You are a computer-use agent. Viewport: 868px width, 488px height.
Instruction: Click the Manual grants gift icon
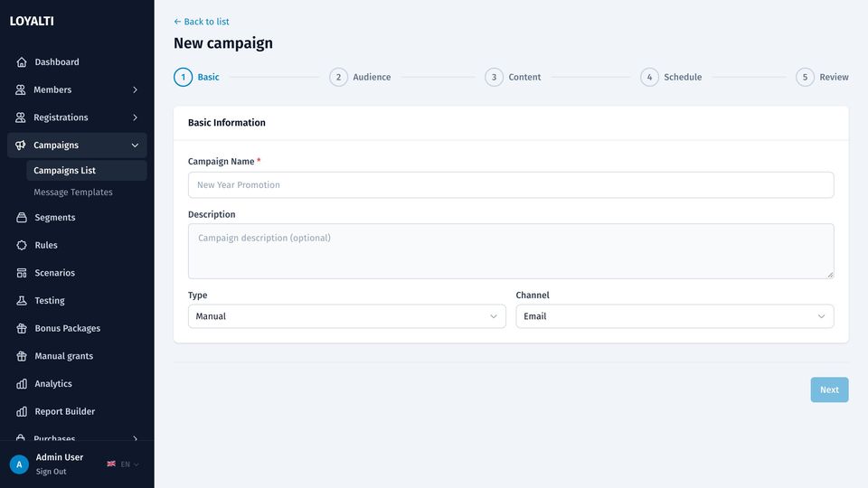pos(22,356)
